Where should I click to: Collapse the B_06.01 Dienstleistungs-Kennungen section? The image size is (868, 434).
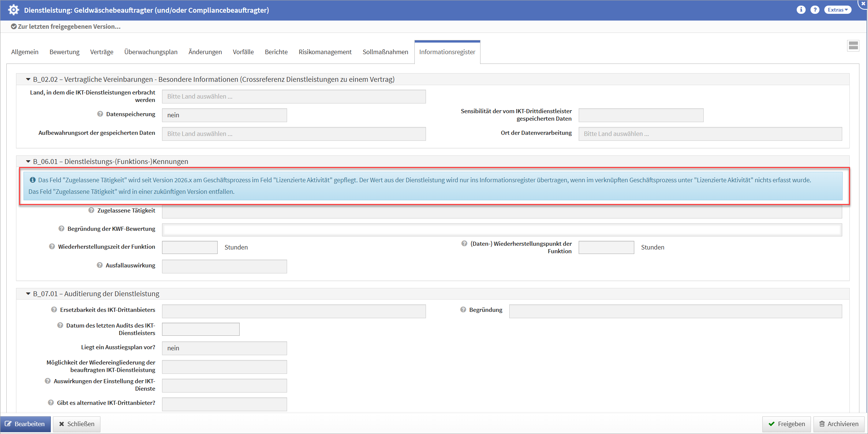pos(28,161)
